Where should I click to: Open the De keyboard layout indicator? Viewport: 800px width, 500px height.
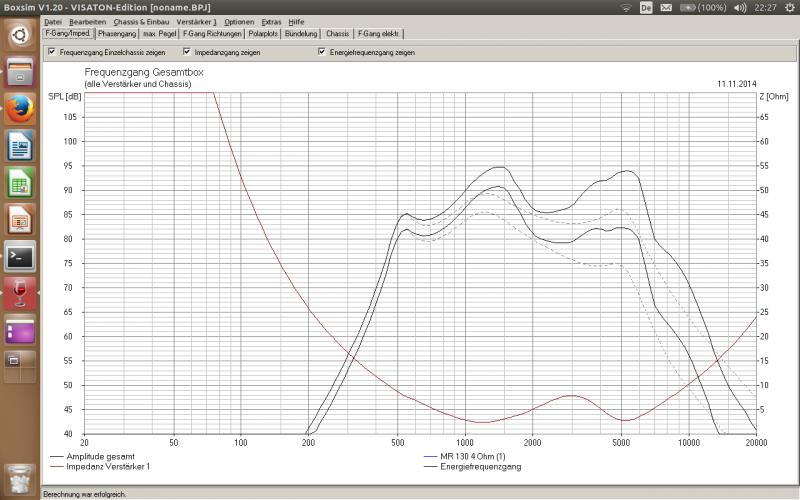(x=646, y=7)
